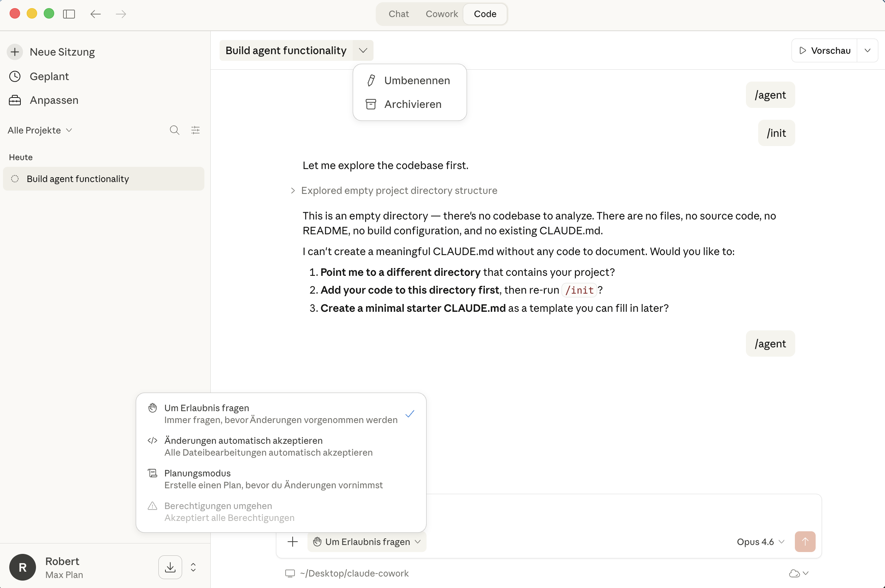
Task: Open the Opus 4.6 model dropdown
Action: (760, 542)
